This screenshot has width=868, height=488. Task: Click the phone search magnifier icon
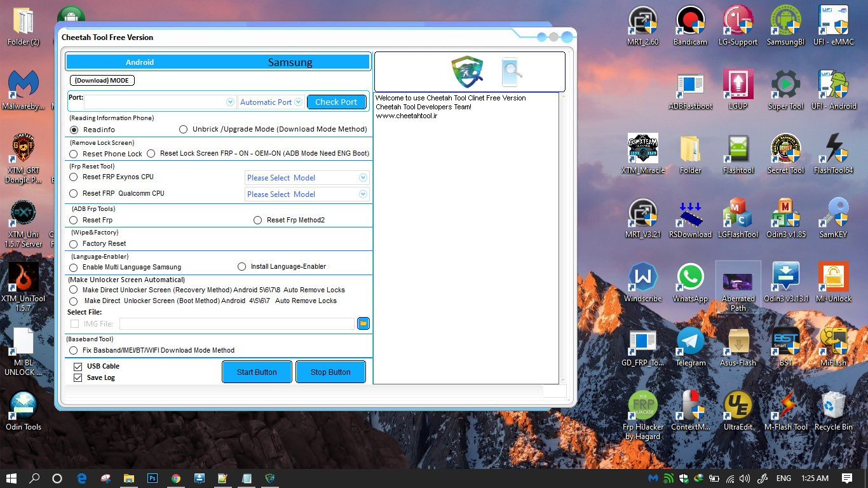click(512, 72)
